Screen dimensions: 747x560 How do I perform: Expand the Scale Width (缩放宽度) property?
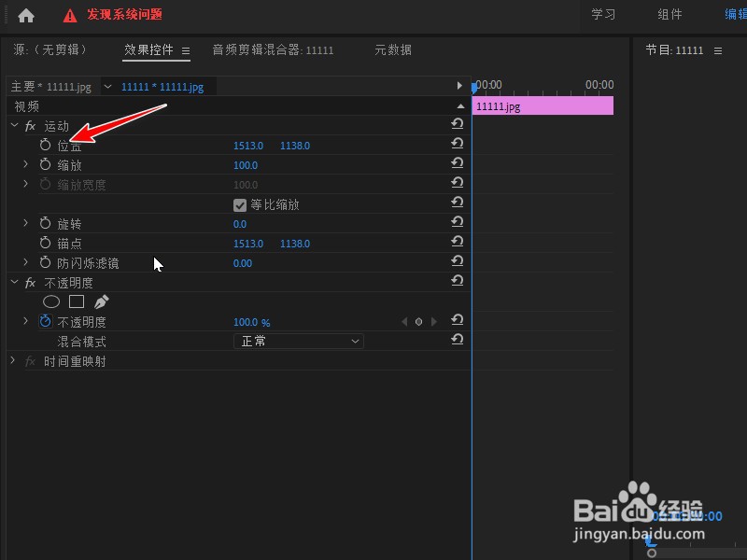[26, 184]
